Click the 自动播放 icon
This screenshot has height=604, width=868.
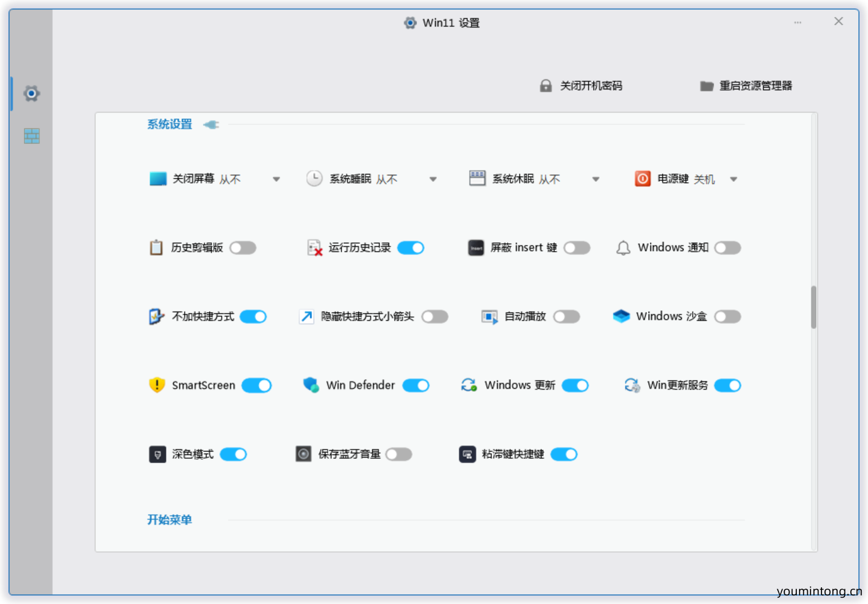490,317
